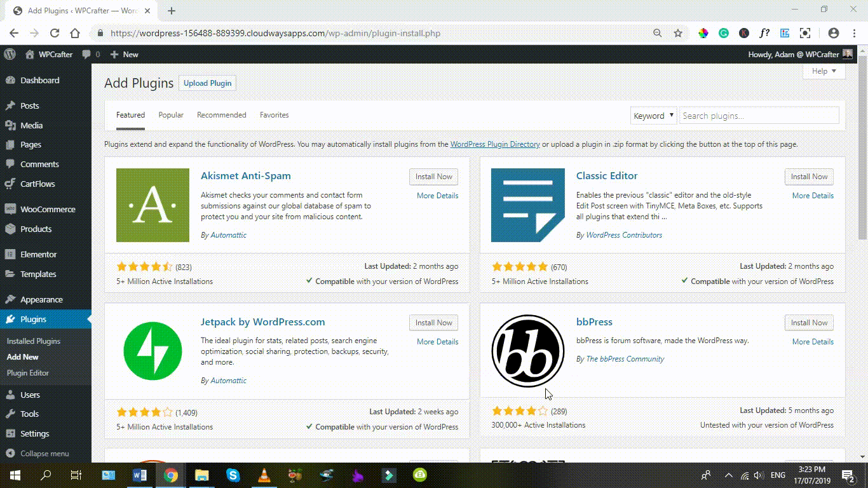The height and width of the screenshot is (488, 868).
Task: Open VLC media player from taskbar
Action: pos(264,475)
